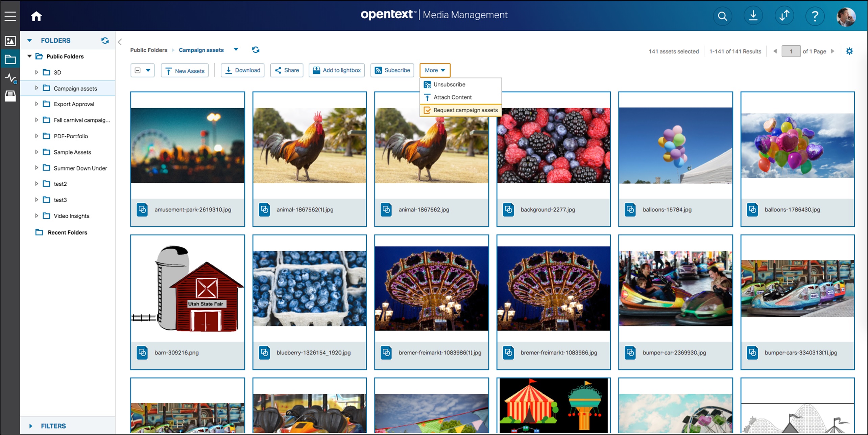Select the Sample Assets folder
Image resolution: width=868 pixels, height=435 pixels.
(72, 152)
